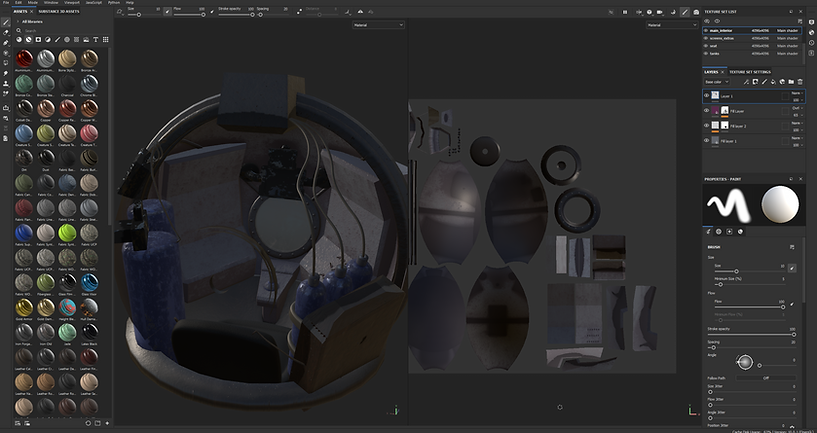Delete layer with trash icon

800,82
